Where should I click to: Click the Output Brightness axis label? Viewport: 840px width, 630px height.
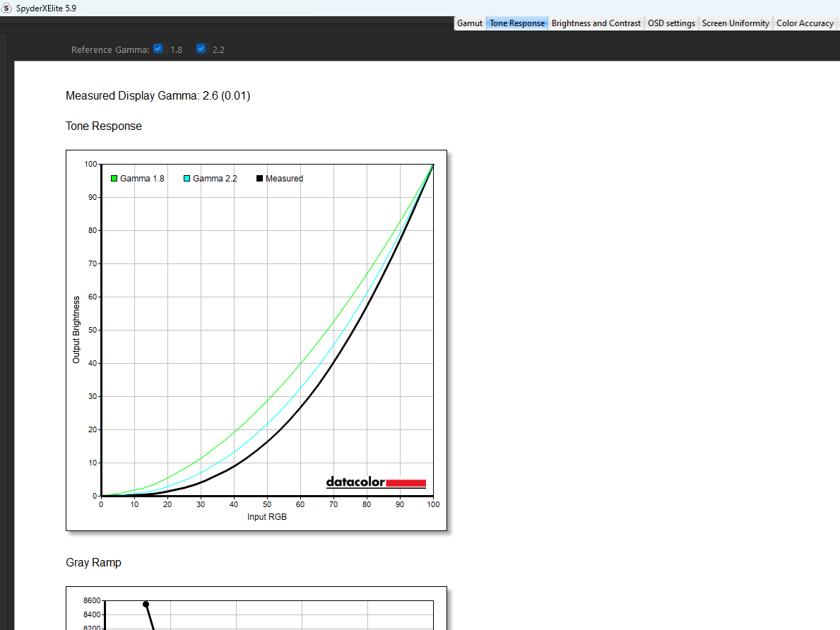pyautogui.click(x=76, y=330)
